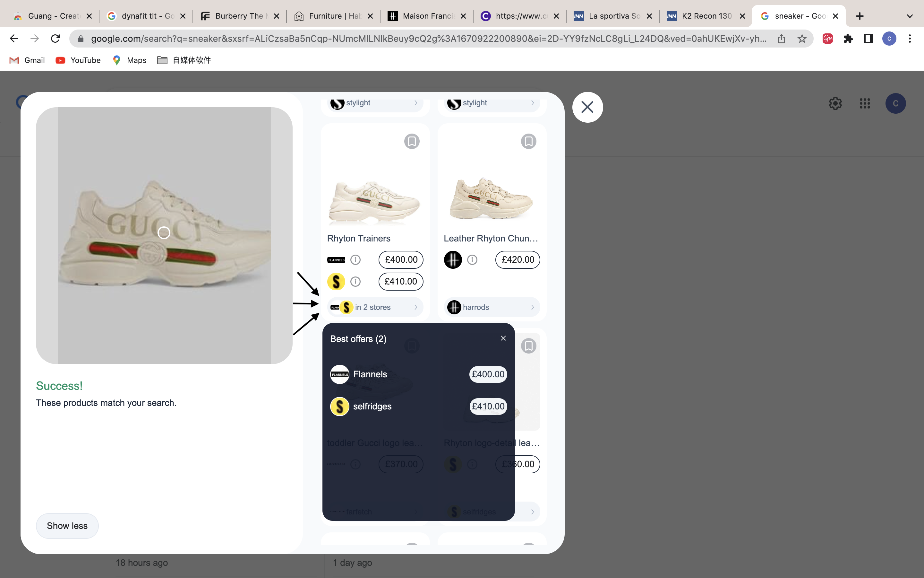This screenshot has width=924, height=578.
Task: View site information lock icon
Action: (81, 39)
